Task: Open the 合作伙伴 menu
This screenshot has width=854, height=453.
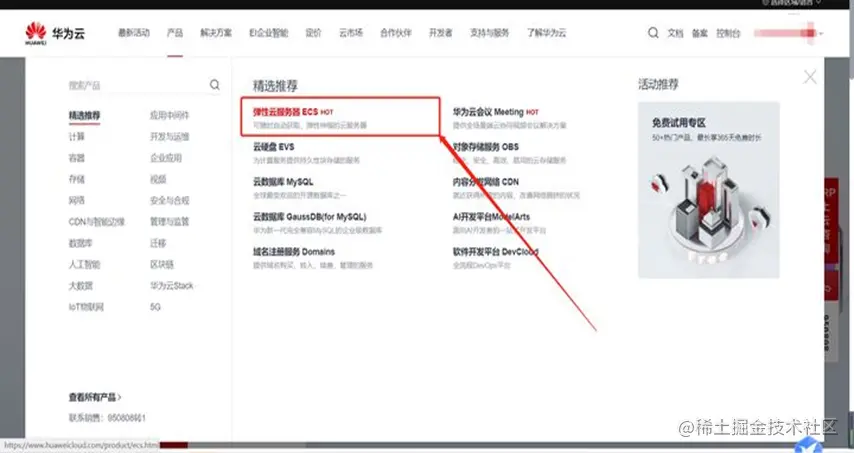Action: pos(396,33)
